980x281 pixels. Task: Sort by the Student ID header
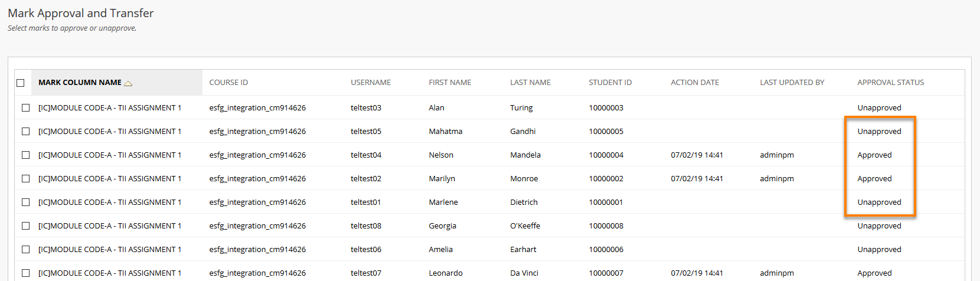610,83
